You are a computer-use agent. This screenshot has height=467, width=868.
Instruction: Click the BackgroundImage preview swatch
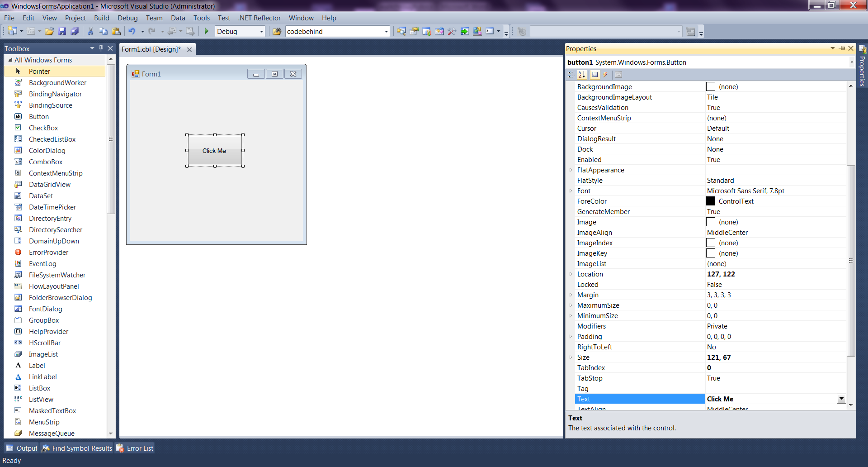pos(711,87)
